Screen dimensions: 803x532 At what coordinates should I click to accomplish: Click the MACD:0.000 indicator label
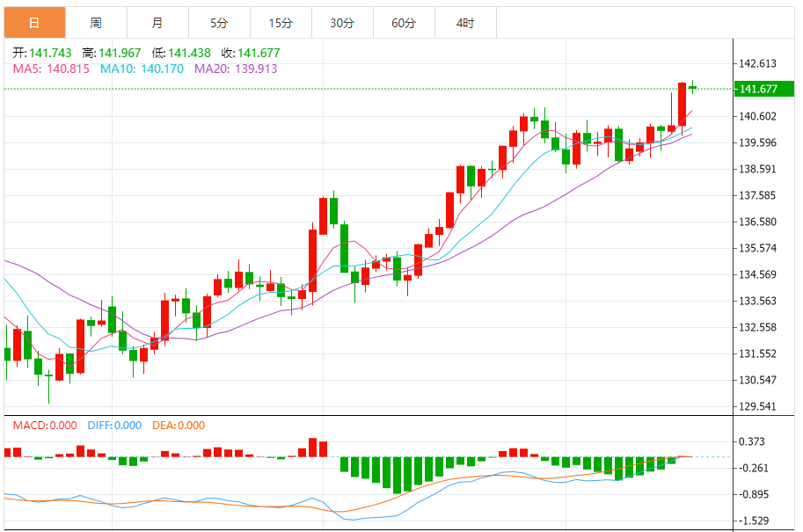click(45, 426)
